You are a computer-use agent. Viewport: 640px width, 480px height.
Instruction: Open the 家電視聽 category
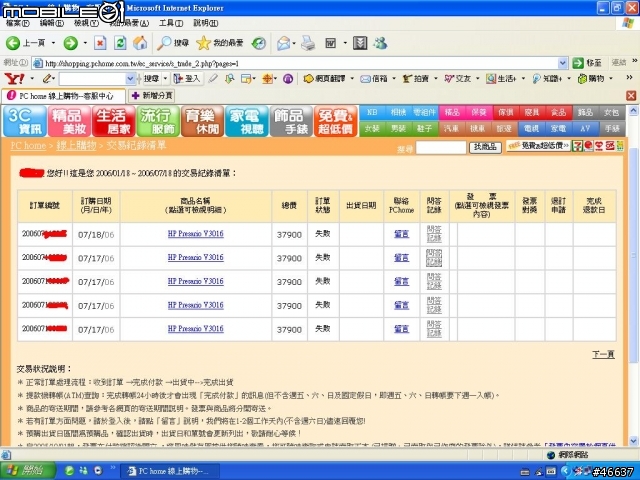tap(247, 121)
